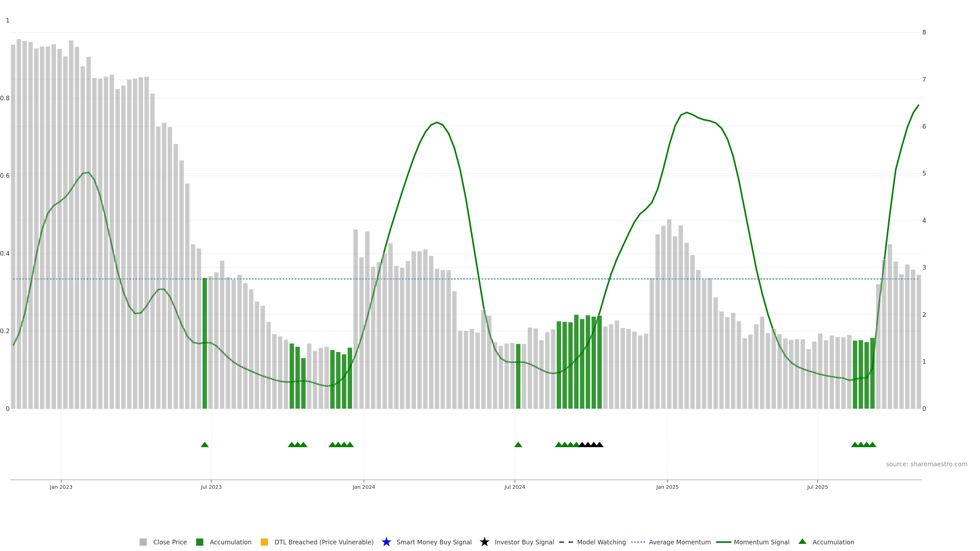This screenshot has height=551, width=980.
Task: Click the Jul 2023 axis label
Action: coord(211,487)
